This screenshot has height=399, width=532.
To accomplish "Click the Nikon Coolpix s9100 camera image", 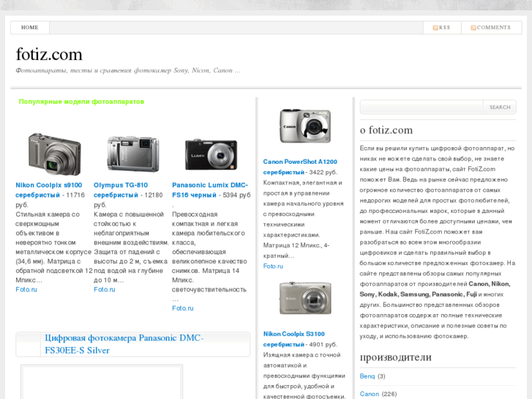I will click(55, 154).
